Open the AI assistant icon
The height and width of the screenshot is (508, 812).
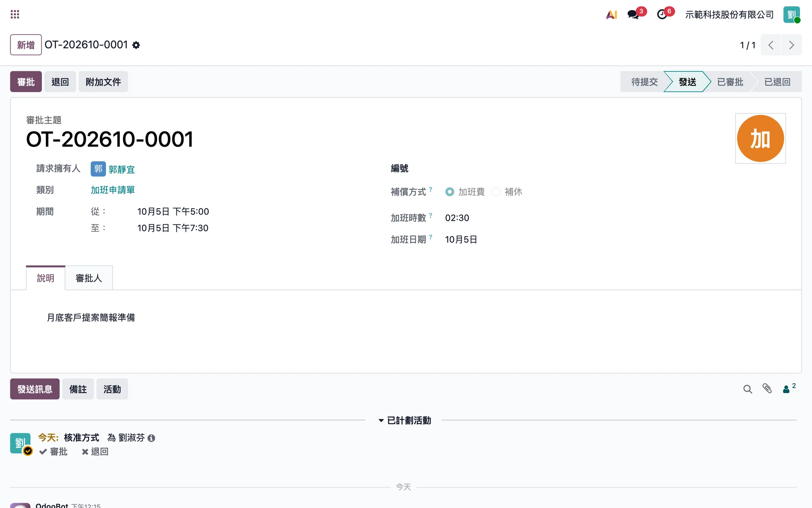point(611,15)
